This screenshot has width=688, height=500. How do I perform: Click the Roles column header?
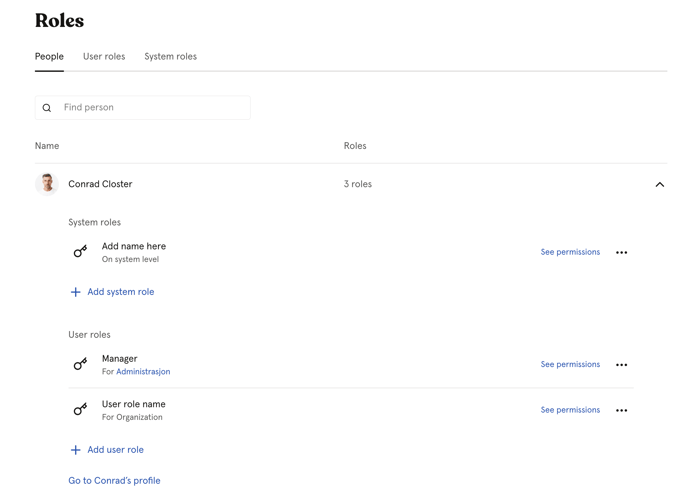(355, 146)
